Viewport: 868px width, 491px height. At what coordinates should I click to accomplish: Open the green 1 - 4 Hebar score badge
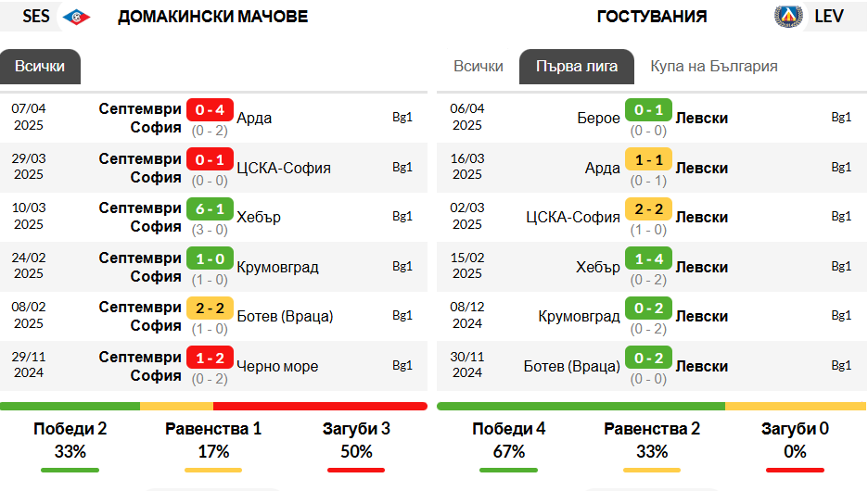point(648,258)
